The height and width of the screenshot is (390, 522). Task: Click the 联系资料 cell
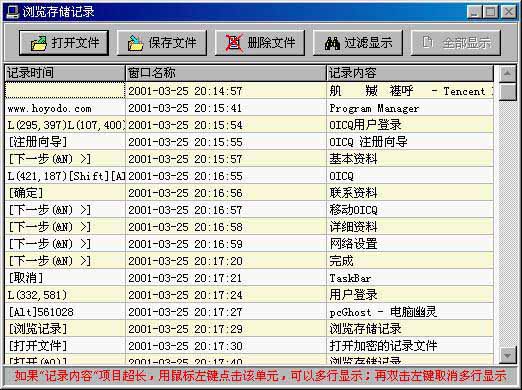(410, 193)
